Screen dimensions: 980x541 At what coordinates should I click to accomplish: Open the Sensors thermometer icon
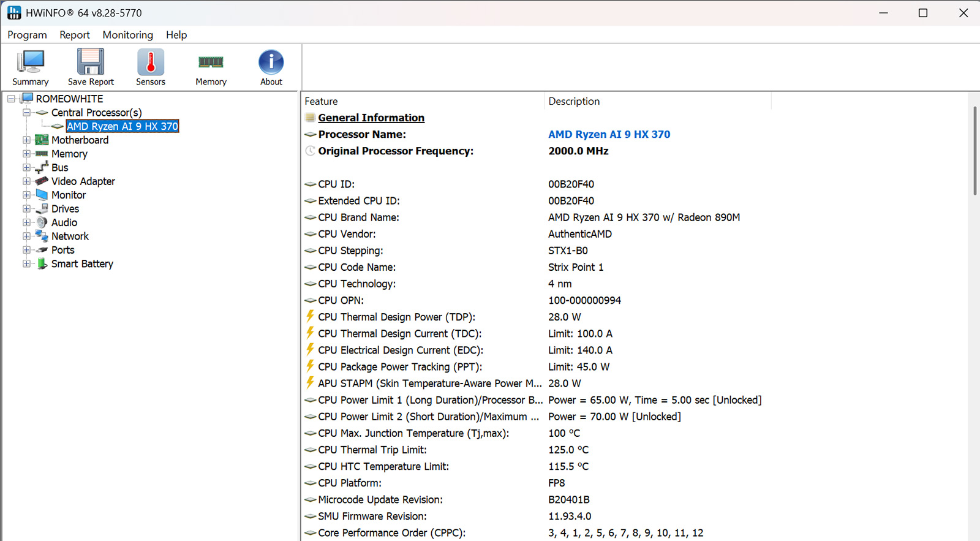(x=151, y=62)
